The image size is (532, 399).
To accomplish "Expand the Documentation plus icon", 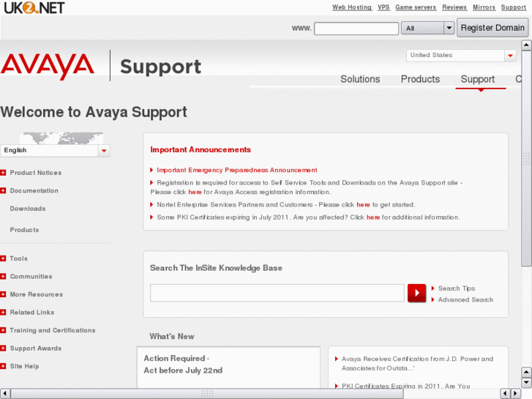I will pyautogui.click(x=3, y=190).
